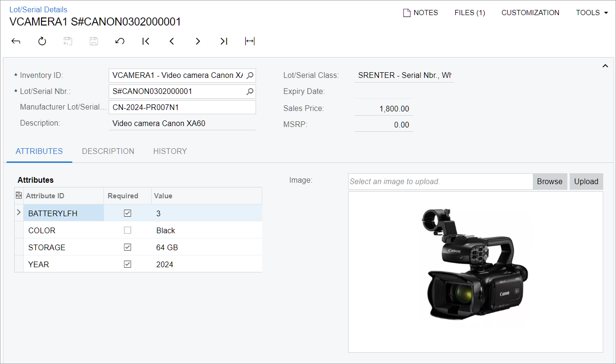Go to the previous record
The height and width of the screenshot is (364, 616).
tap(172, 41)
